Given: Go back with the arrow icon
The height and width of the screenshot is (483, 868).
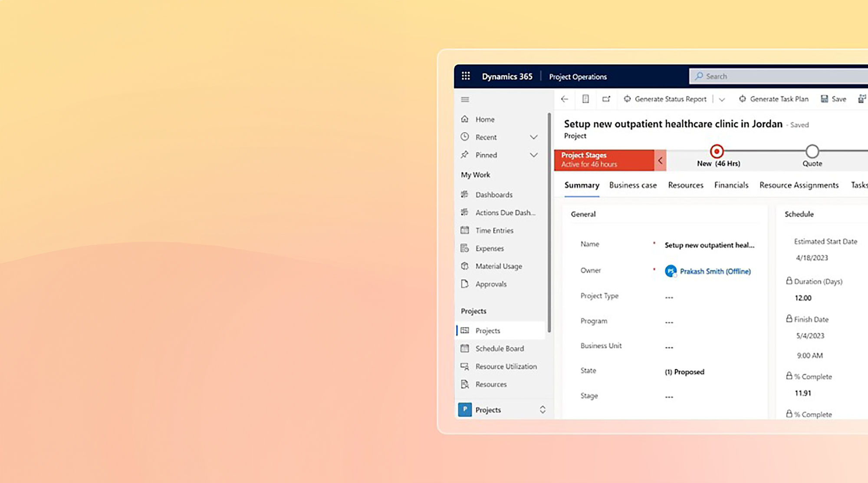Looking at the screenshot, I should [565, 99].
